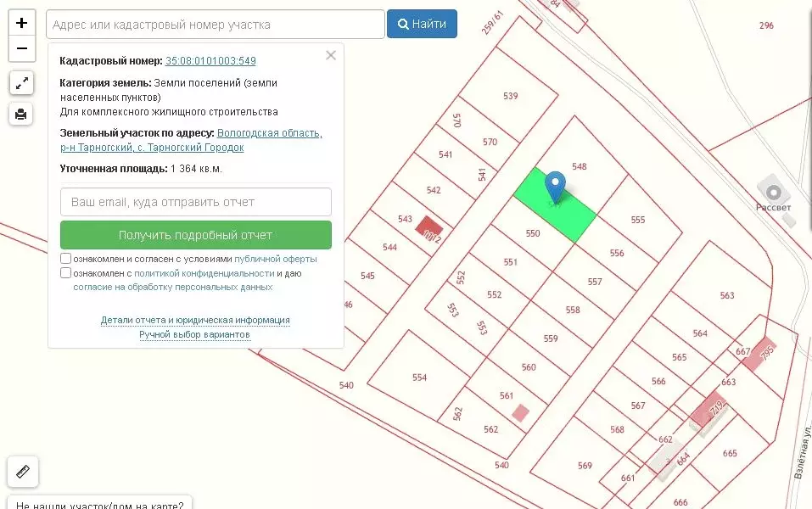
Task: Select parcel 570 on the map
Action: [490, 142]
